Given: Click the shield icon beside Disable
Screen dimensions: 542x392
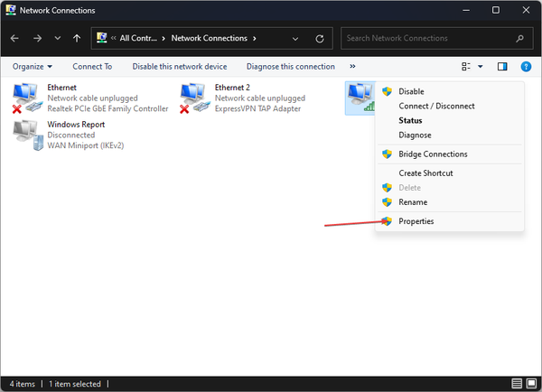Looking at the screenshot, I should click(387, 91).
